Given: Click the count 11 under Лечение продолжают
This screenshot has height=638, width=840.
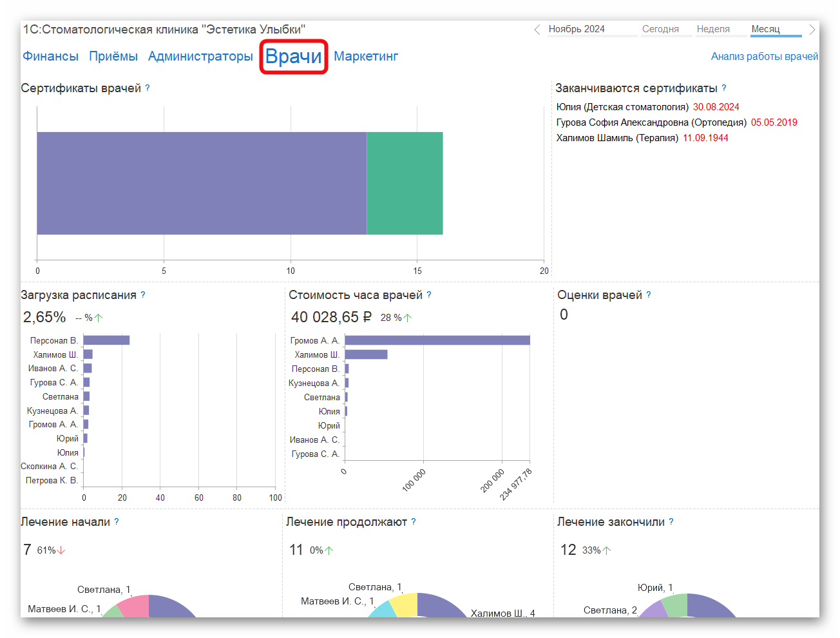Looking at the screenshot, I should (296, 550).
